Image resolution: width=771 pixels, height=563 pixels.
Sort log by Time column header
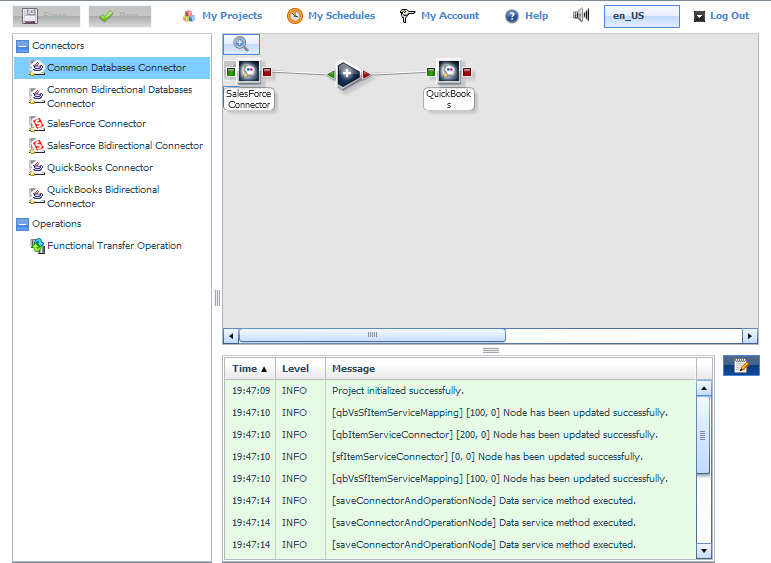[250, 369]
